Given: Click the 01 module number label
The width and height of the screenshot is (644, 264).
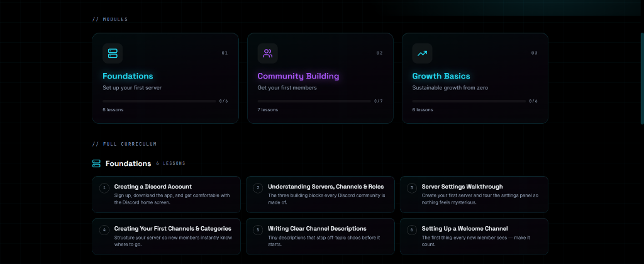Looking at the screenshot, I should (225, 53).
